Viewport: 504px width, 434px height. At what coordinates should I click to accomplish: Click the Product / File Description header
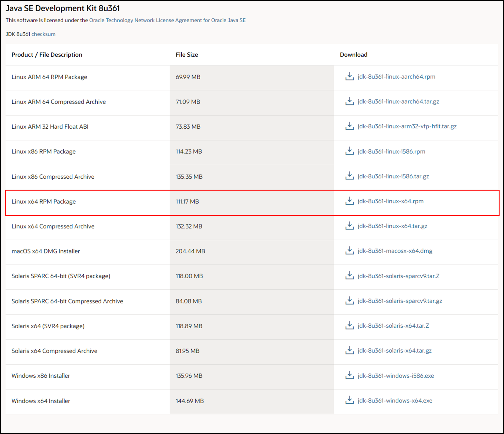(47, 55)
